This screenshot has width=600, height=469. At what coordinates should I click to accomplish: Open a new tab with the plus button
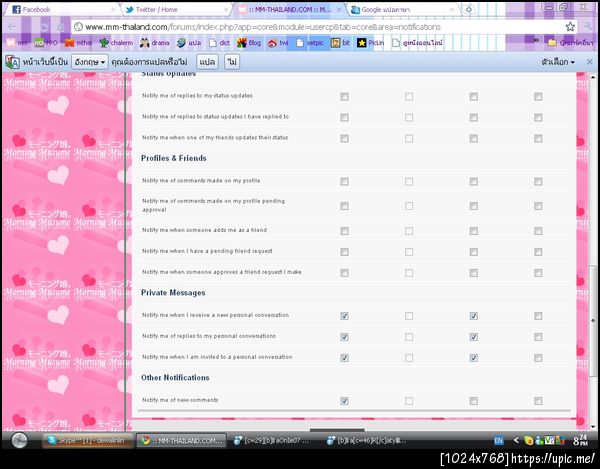(469, 10)
